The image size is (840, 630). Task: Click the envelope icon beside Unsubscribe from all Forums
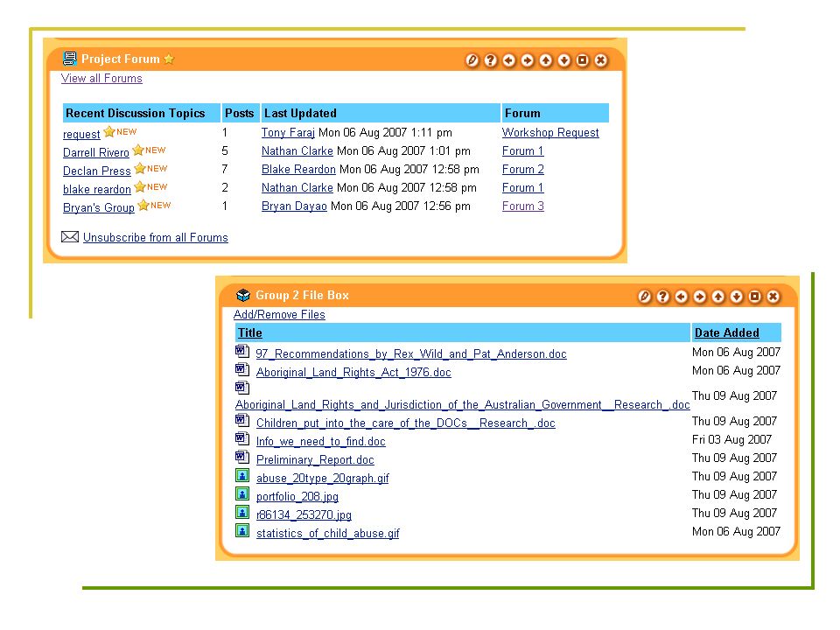70,237
